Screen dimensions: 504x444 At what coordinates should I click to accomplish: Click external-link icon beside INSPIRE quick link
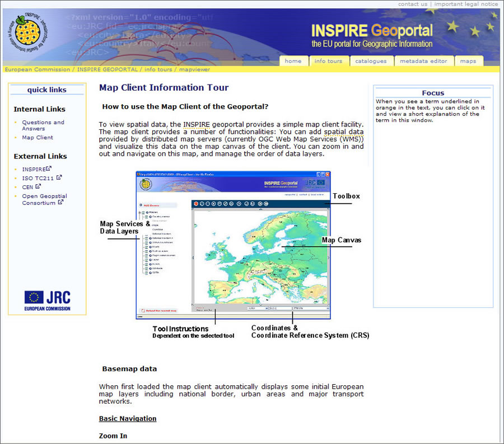(x=49, y=169)
